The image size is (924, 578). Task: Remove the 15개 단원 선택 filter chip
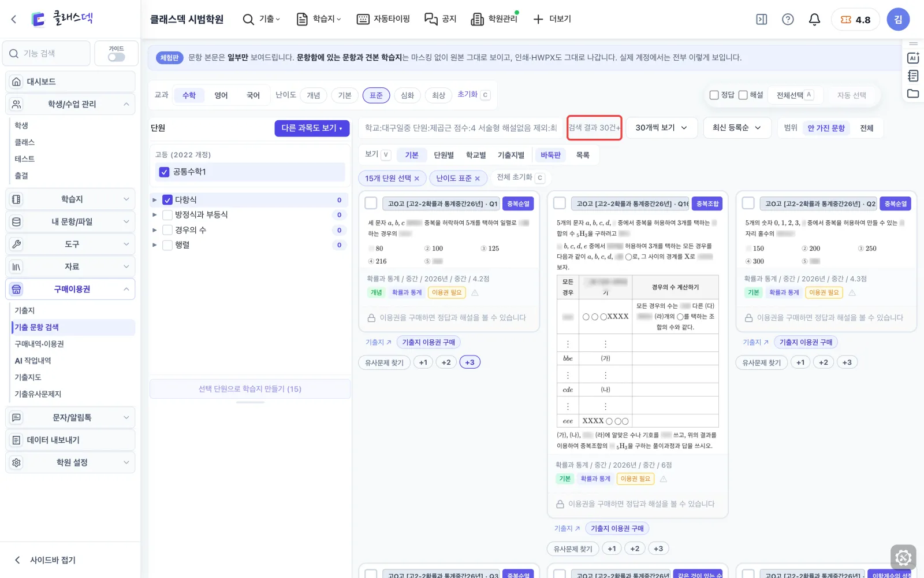pyautogui.click(x=417, y=178)
